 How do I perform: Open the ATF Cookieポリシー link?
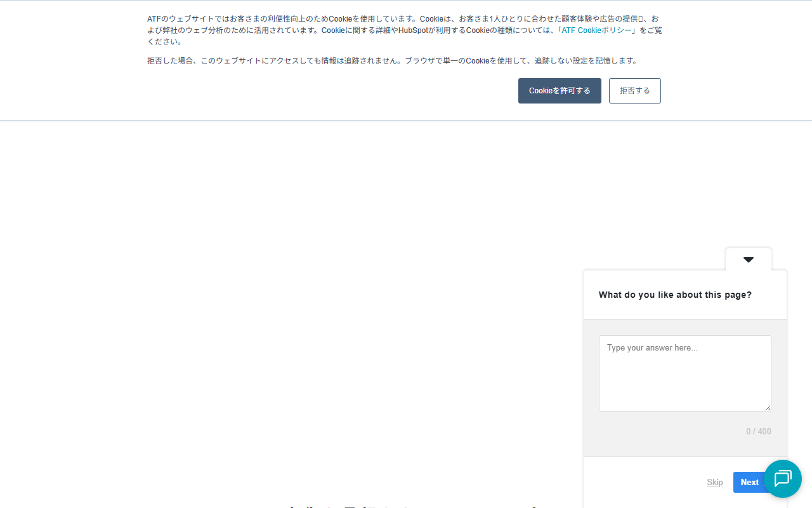pyautogui.click(x=596, y=30)
